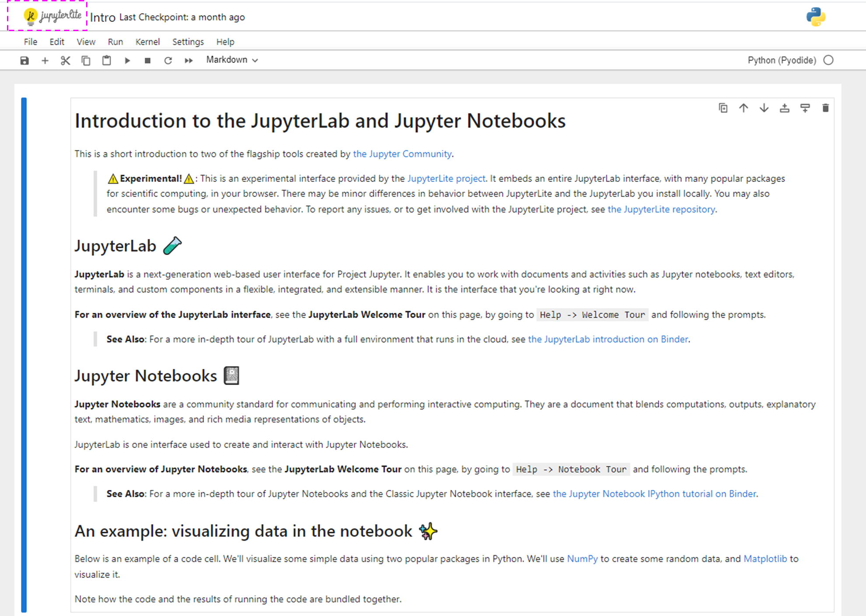The width and height of the screenshot is (866, 616).
Task: Open the Matplotlib link
Action: pos(765,559)
